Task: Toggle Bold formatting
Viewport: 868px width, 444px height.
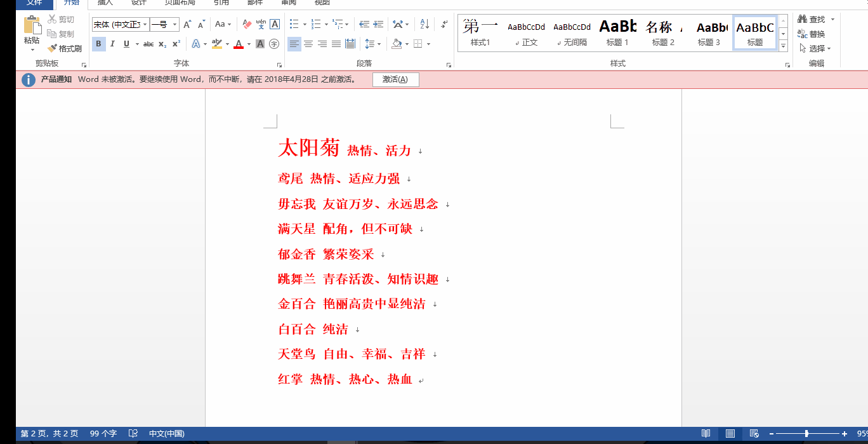Action: [x=98, y=44]
